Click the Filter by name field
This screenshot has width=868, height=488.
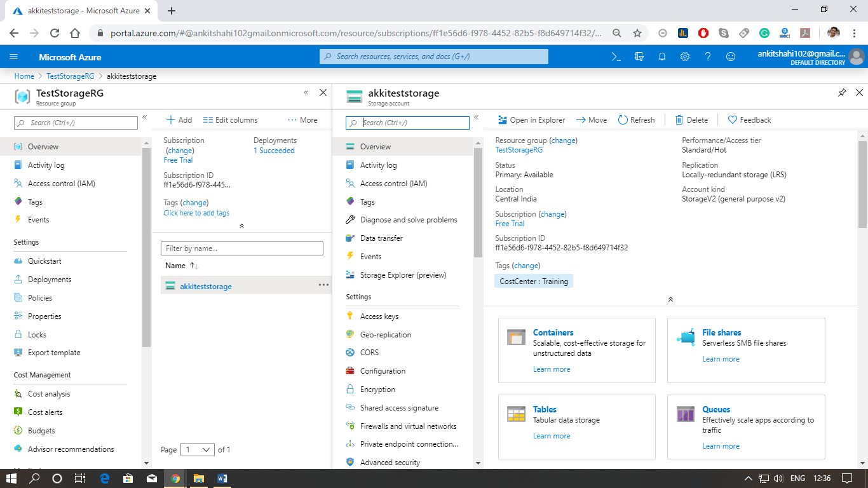(241, 248)
